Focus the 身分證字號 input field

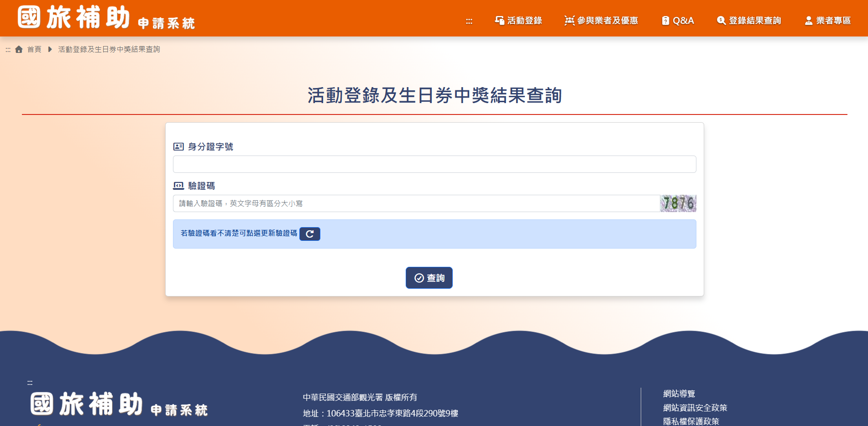434,164
